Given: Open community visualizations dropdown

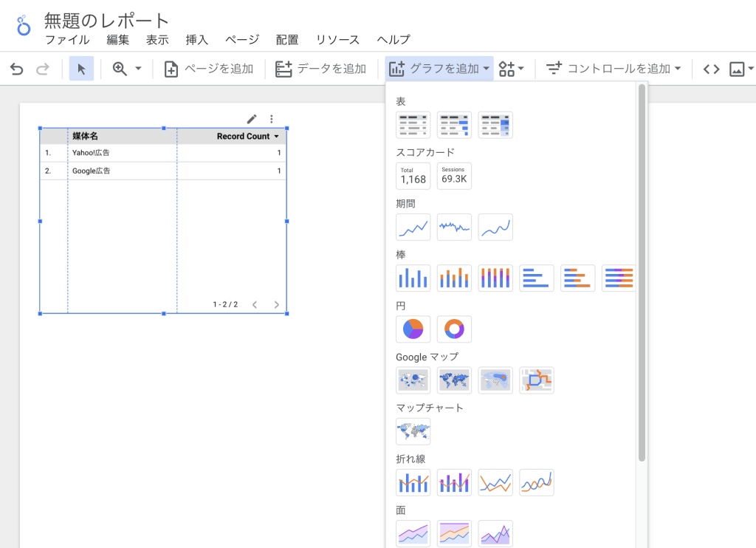Looking at the screenshot, I should (511, 69).
